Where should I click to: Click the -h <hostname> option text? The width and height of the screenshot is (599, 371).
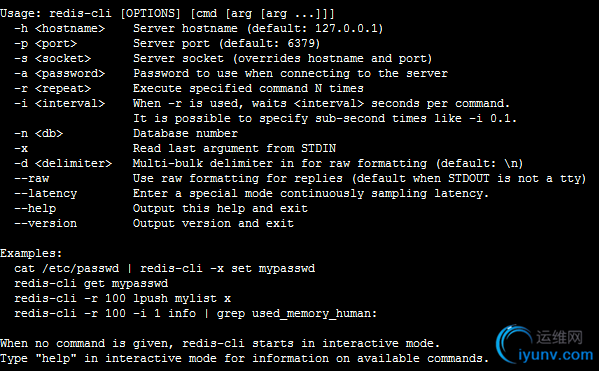pyautogui.click(x=60, y=29)
